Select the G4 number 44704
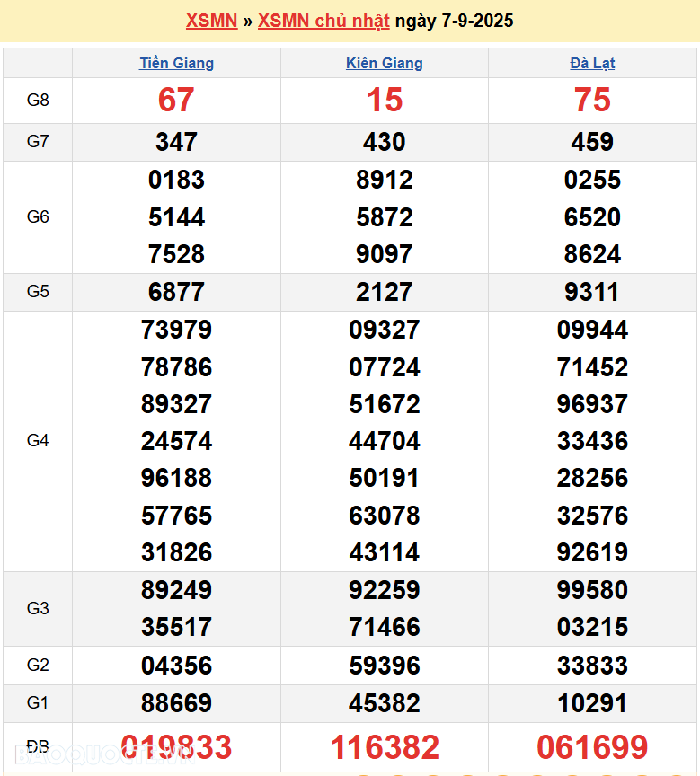 pos(384,441)
